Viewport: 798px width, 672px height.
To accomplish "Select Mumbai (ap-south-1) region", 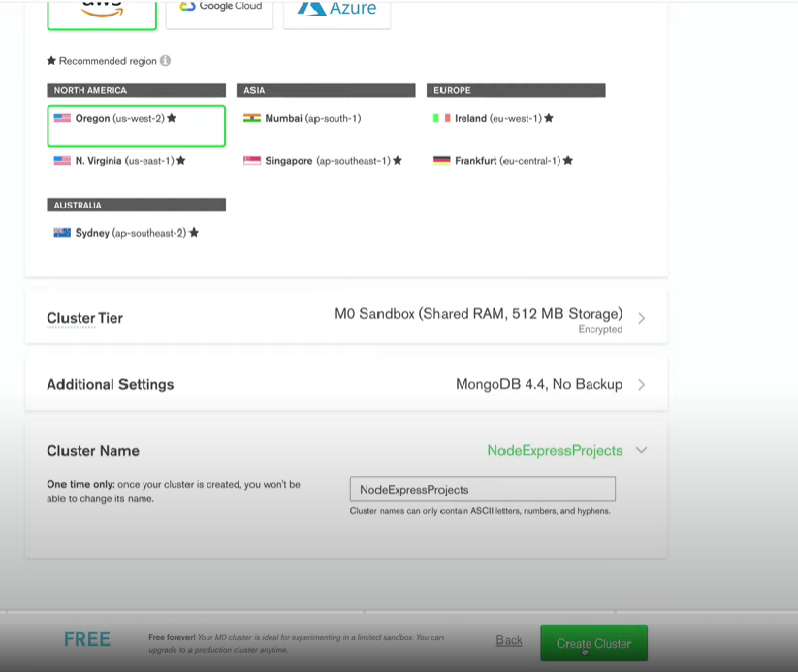I will pyautogui.click(x=303, y=118).
